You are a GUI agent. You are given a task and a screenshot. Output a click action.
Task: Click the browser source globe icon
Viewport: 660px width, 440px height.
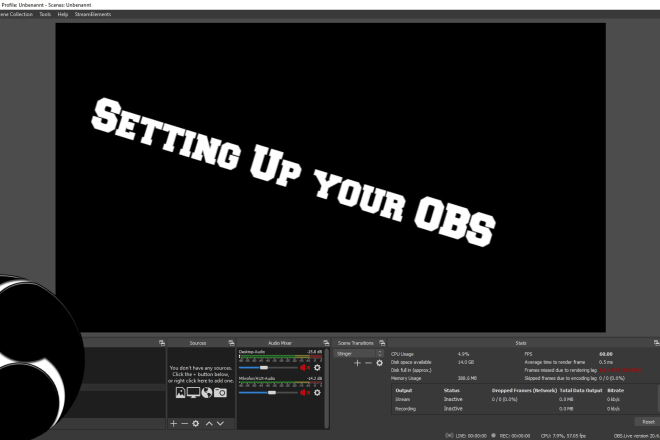[x=207, y=392]
